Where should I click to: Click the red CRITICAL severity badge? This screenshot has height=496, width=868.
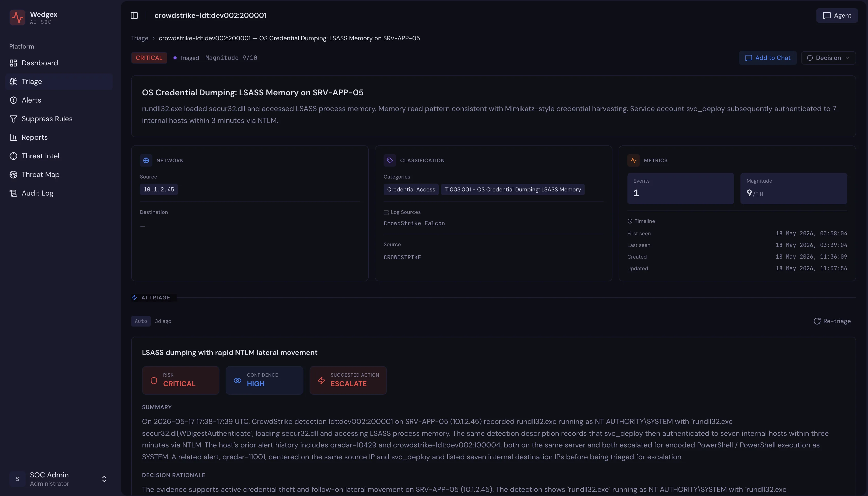click(149, 58)
